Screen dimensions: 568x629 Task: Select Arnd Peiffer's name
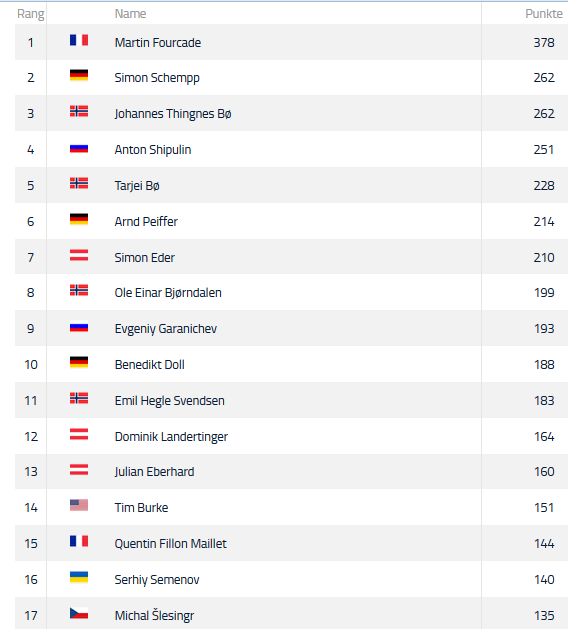click(146, 221)
